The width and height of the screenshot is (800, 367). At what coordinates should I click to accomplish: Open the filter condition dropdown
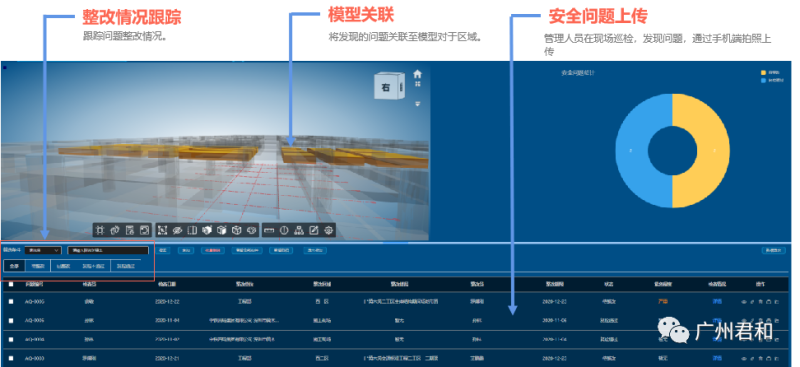pyautogui.click(x=43, y=250)
